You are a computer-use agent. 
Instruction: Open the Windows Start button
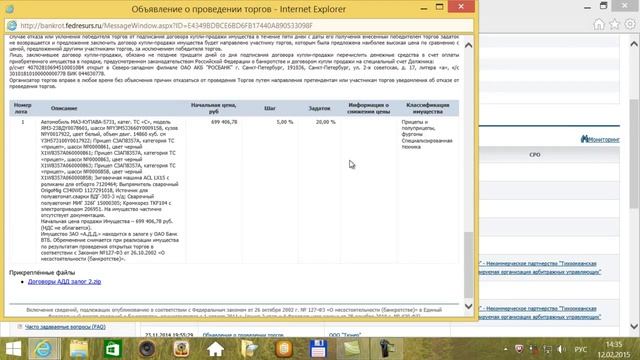(x=13, y=349)
